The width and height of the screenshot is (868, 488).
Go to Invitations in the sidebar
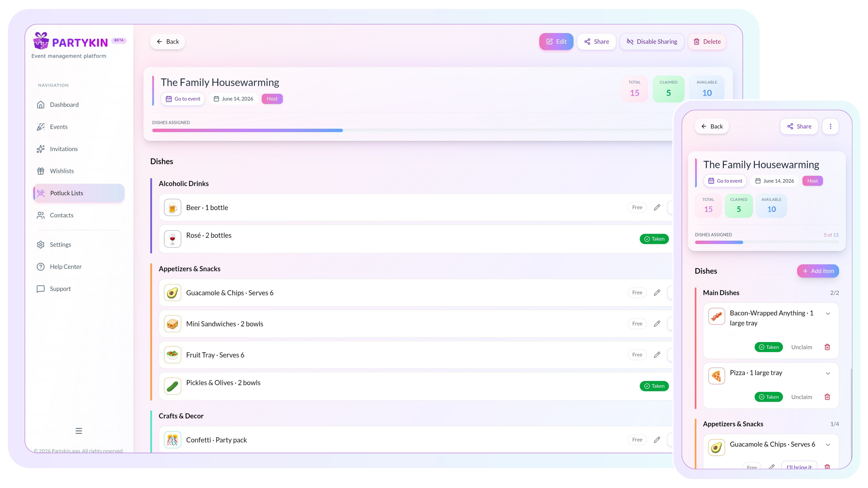click(x=64, y=149)
